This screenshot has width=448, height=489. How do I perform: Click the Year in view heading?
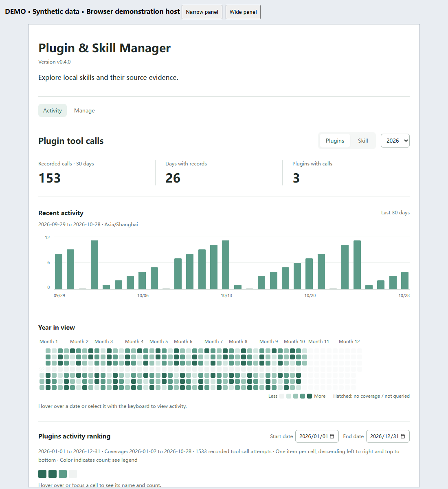coord(57,328)
